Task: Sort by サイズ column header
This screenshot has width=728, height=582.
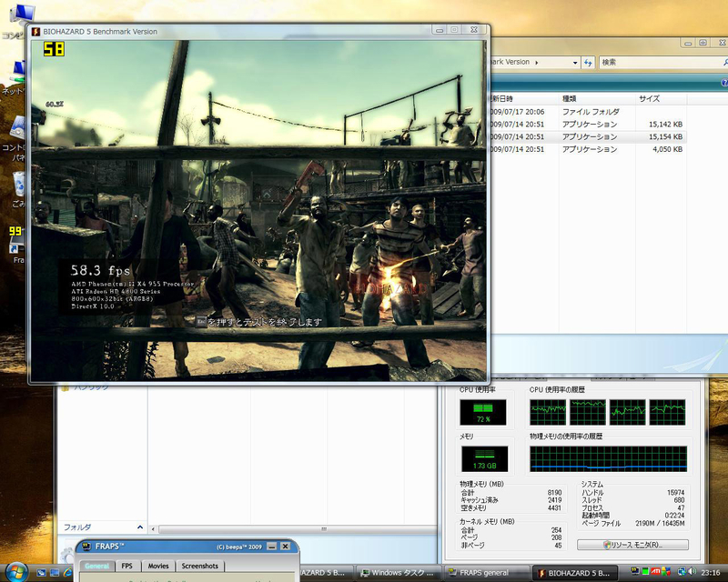Action: pyautogui.click(x=662, y=98)
